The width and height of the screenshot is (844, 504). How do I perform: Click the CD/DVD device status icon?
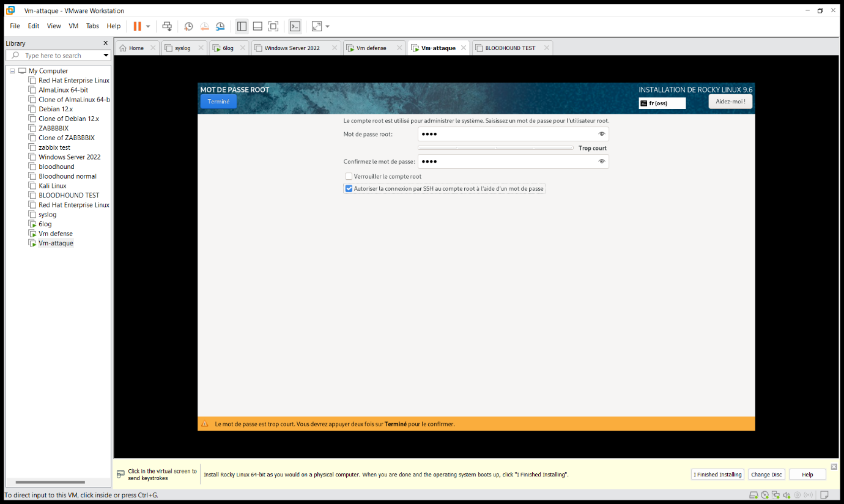[765, 495]
